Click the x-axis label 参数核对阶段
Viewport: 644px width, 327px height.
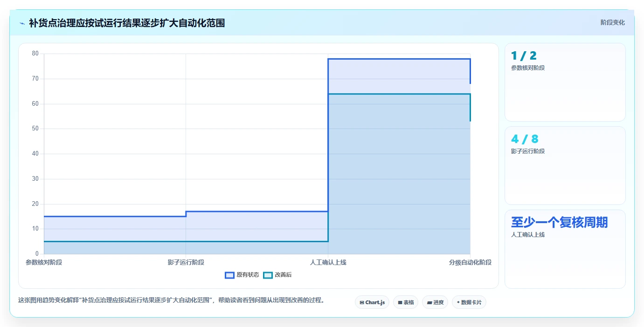pos(44,262)
